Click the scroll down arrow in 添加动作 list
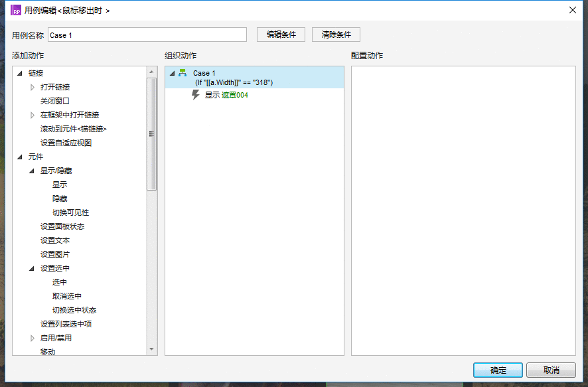 click(x=151, y=349)
